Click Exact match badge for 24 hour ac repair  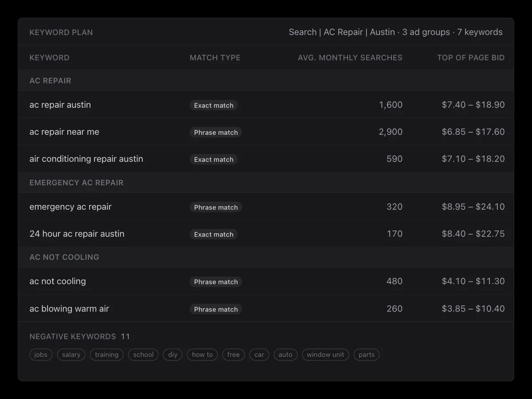214,235
